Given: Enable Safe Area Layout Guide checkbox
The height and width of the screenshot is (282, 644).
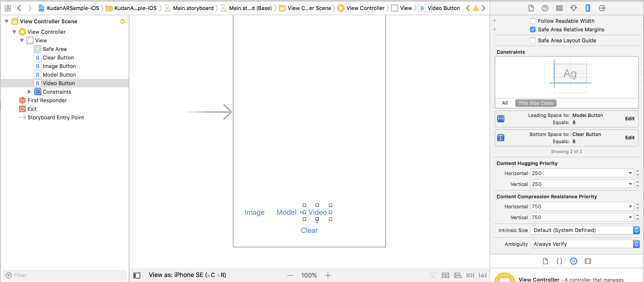Looking at the screenshot, I should 533,40.
